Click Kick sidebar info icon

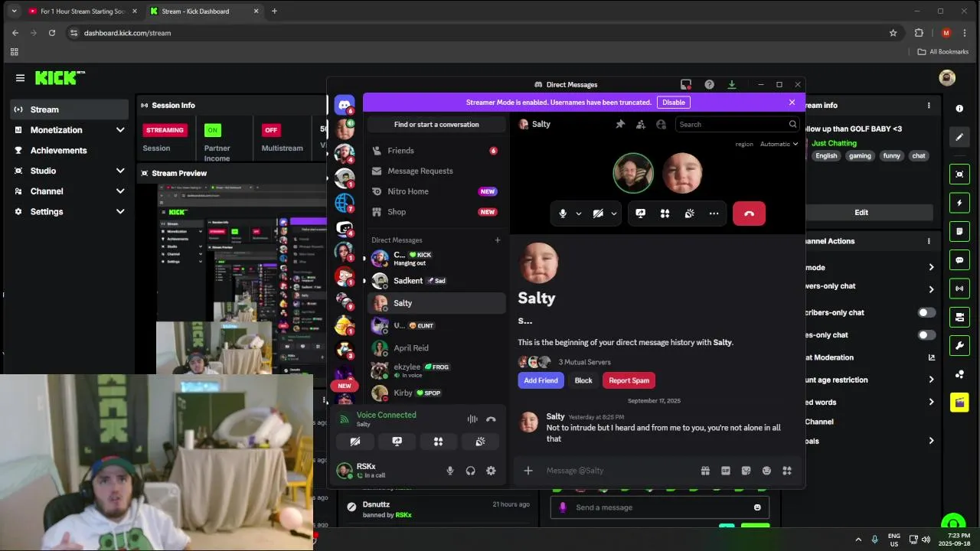pos(959,109)
